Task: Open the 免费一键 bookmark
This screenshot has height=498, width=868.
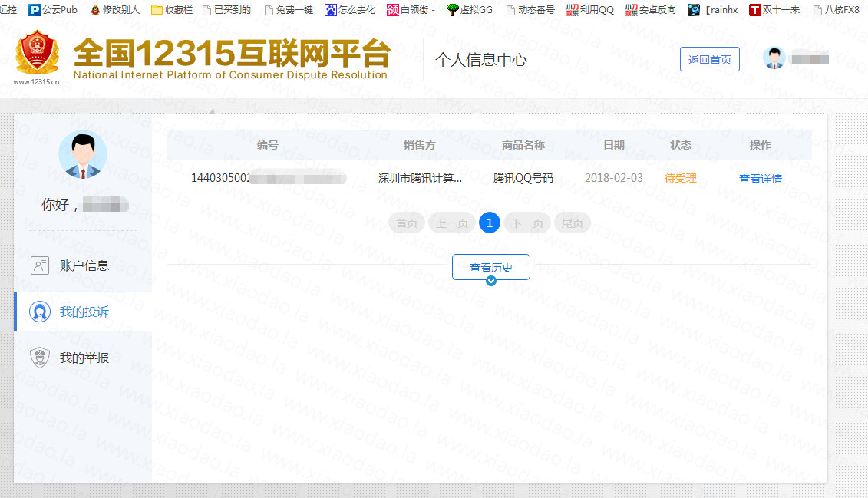Action: (289, 10)
